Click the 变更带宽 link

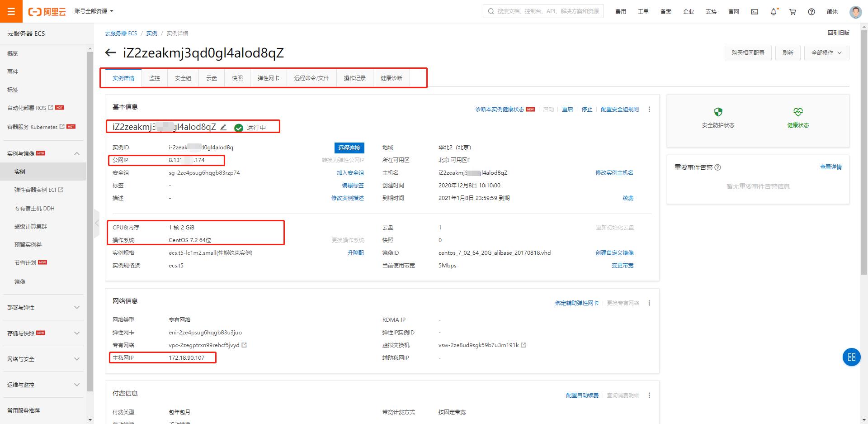pyautogui.click(x=623, y=266)
